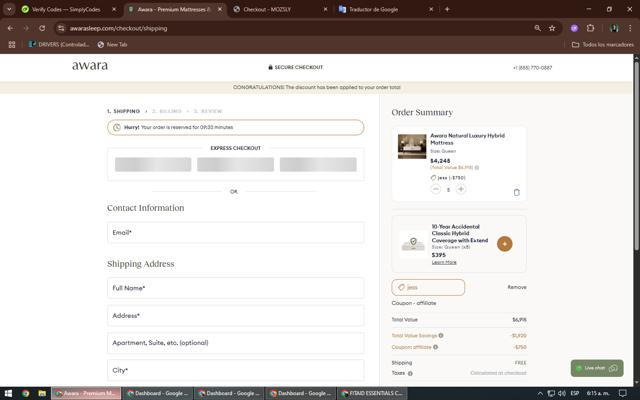Open the purple profile avatar

coord(574,28)
